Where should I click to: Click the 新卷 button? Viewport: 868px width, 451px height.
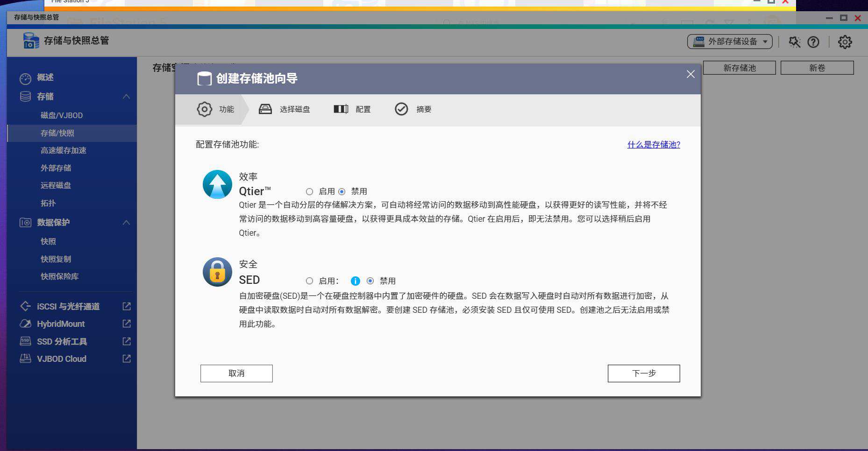[817, 68]
